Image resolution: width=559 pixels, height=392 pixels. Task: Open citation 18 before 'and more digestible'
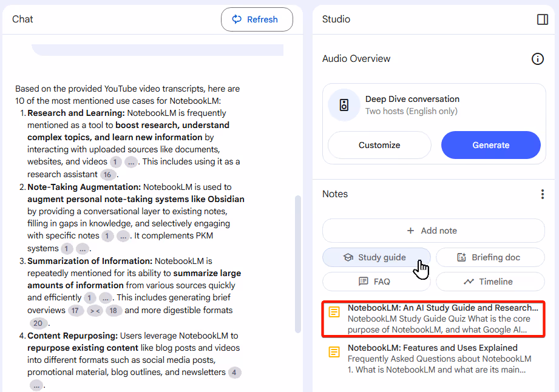coord(113,311)
